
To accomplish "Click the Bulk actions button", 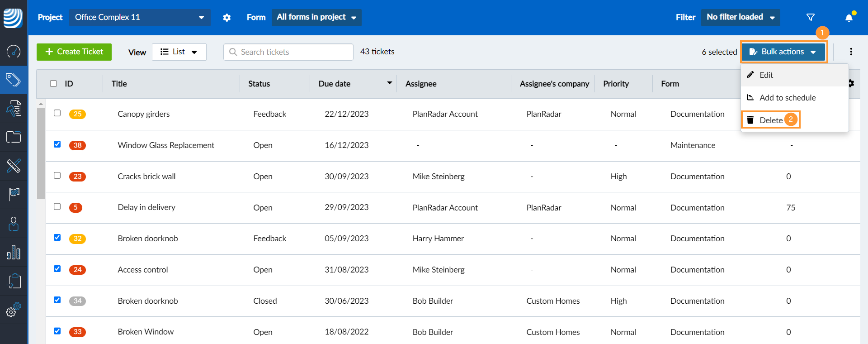I will [x=783, y=52].
